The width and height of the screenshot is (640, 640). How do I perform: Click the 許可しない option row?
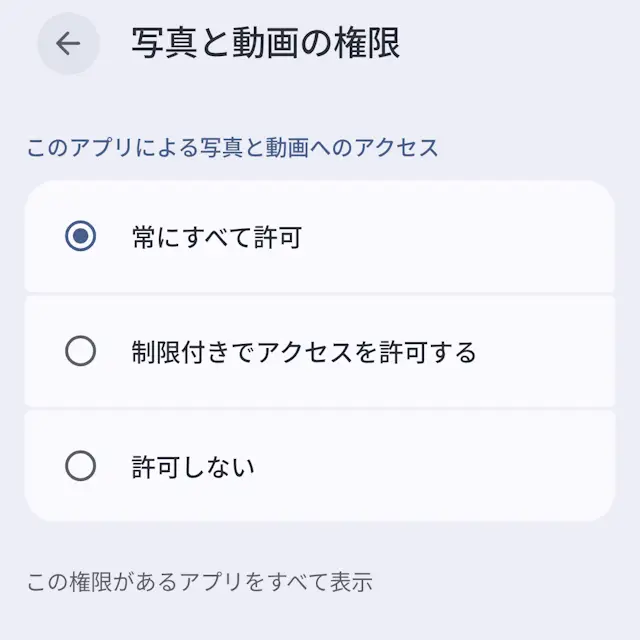[320, 466]
